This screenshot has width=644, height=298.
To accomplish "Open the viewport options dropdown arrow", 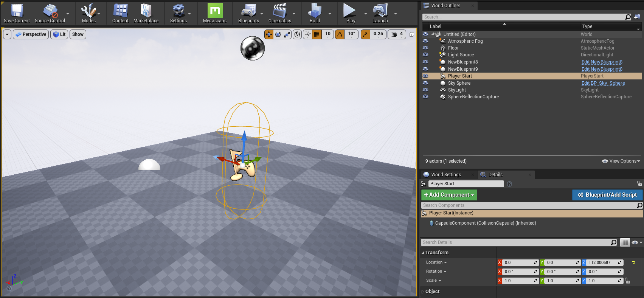I will [7, 34].
